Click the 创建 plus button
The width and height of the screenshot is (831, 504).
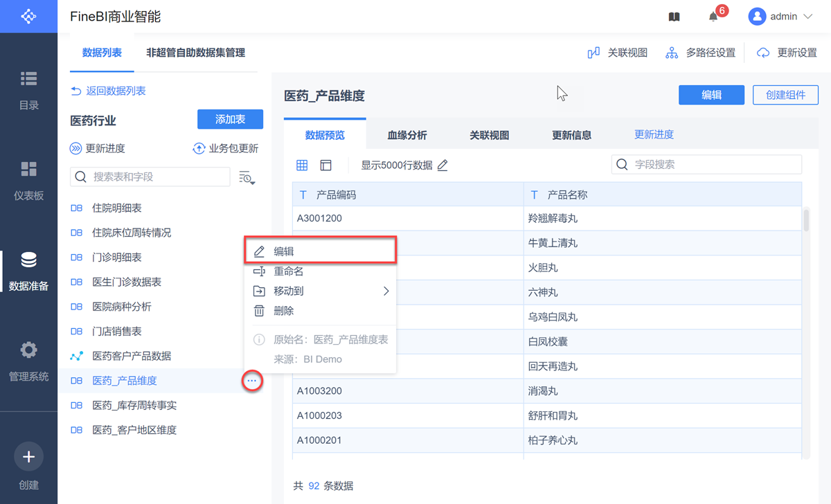click(28, 457)
